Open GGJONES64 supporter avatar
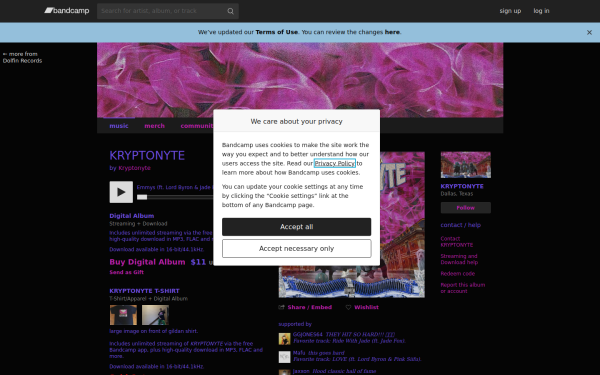The image size is (600, 375). [284, 339]
